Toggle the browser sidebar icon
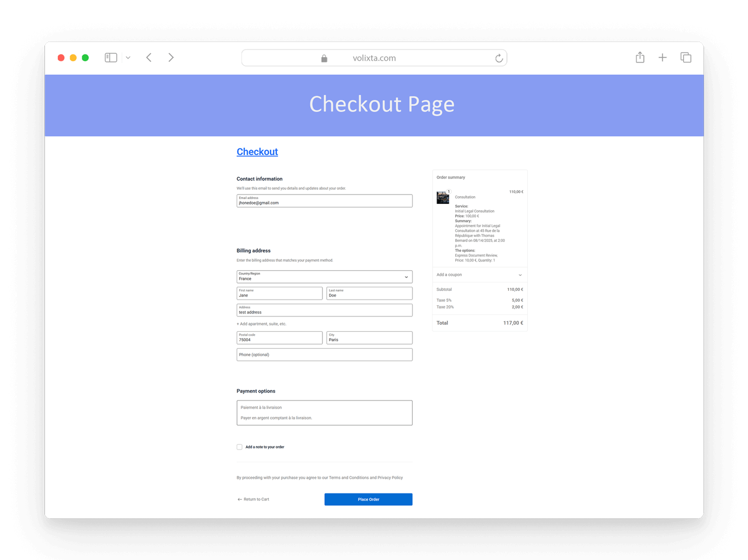 click(x=111, y=58)
